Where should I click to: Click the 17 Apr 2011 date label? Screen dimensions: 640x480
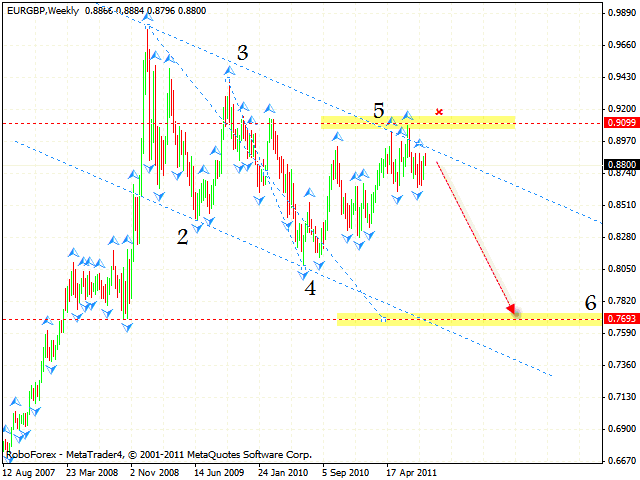(x=409, y=471)
